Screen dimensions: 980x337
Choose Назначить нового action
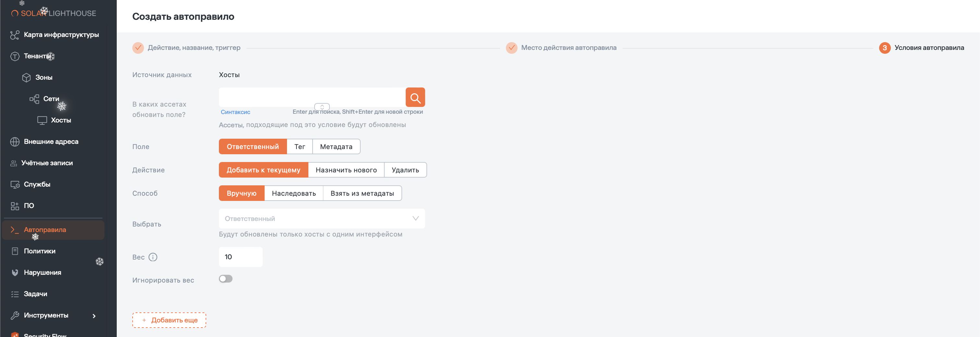(346, 170)
